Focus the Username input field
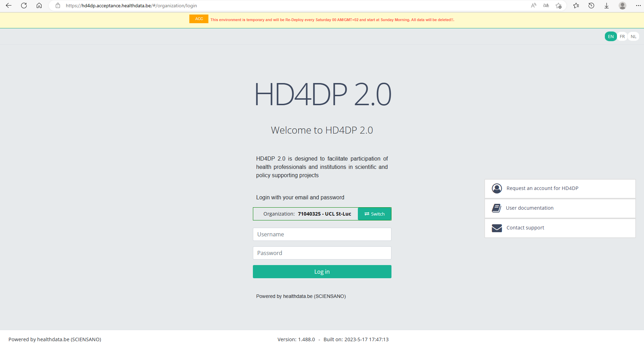The image size is (644, 345). (322, 234)
